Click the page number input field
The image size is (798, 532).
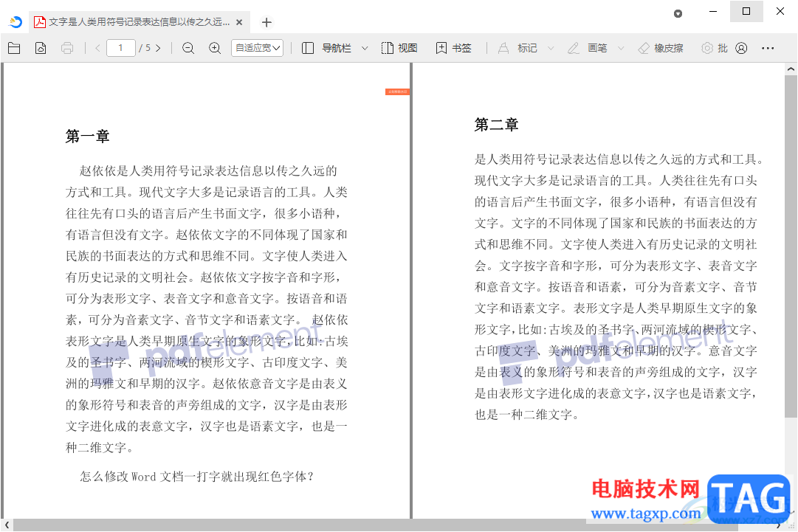point(120,48)
